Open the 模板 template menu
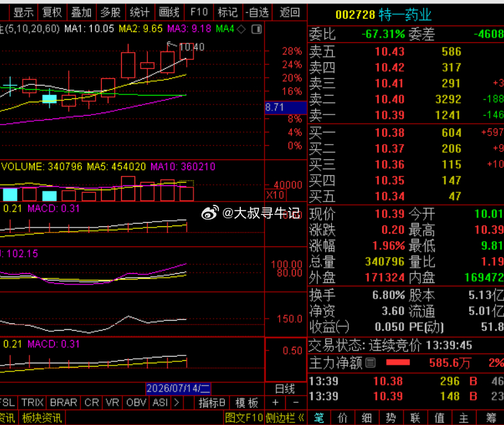The image size is (504, 425). [x=247, y=402]
